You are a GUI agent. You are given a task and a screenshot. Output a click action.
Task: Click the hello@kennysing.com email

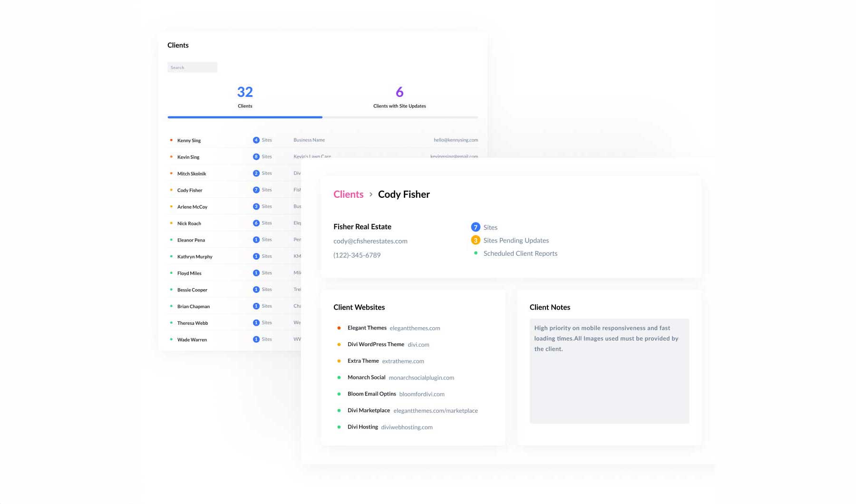pos(456,140)
